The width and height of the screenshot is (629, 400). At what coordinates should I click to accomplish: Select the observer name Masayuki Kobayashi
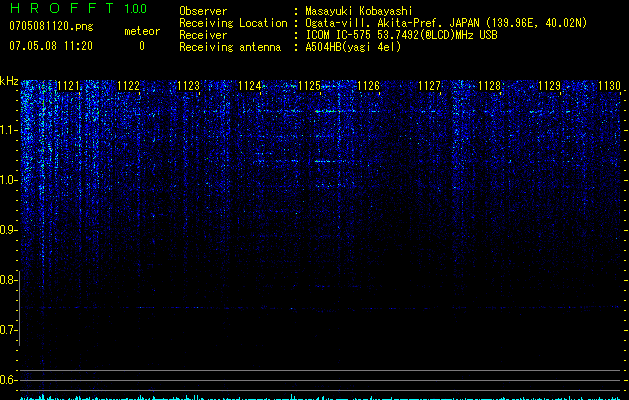click(359, 11)
